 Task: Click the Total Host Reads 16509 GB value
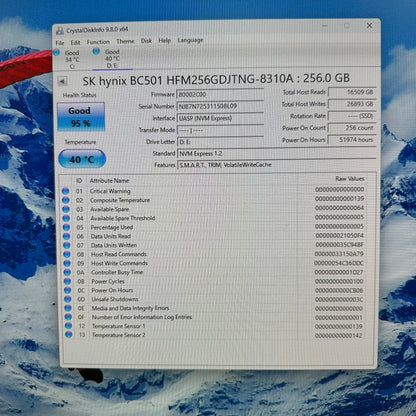point(352,92)
